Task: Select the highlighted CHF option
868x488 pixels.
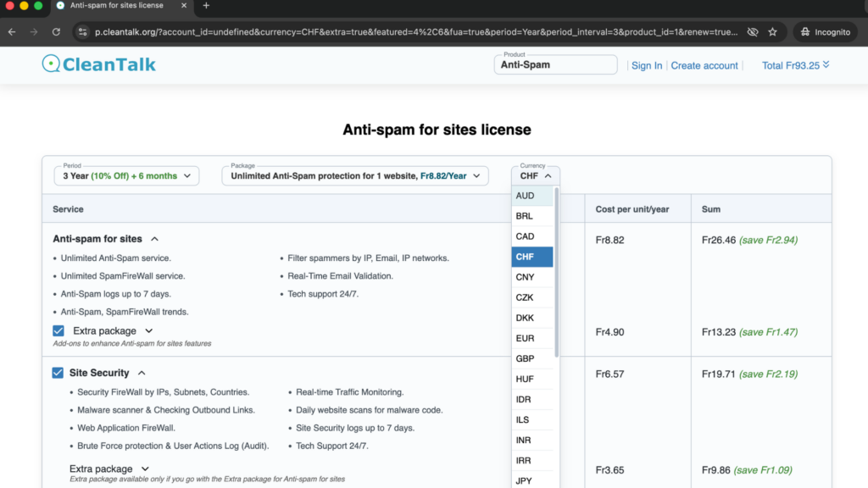Action: point(532,257)
